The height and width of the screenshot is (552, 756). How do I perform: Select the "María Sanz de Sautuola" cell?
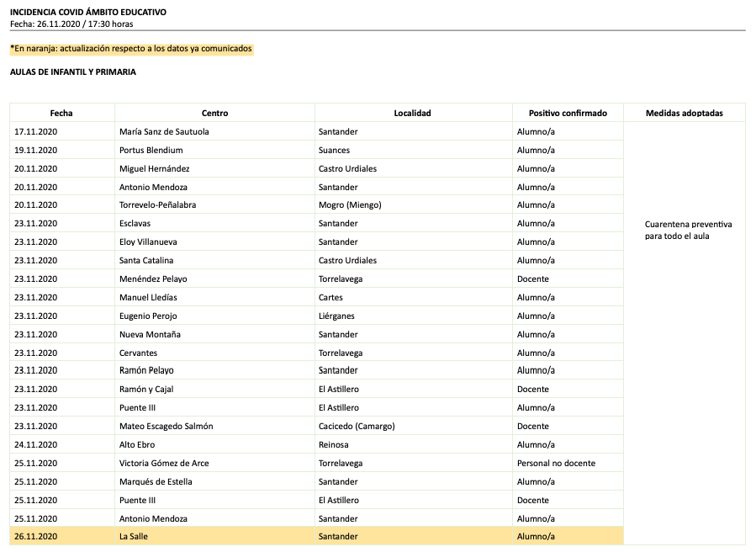coord(164,132)
